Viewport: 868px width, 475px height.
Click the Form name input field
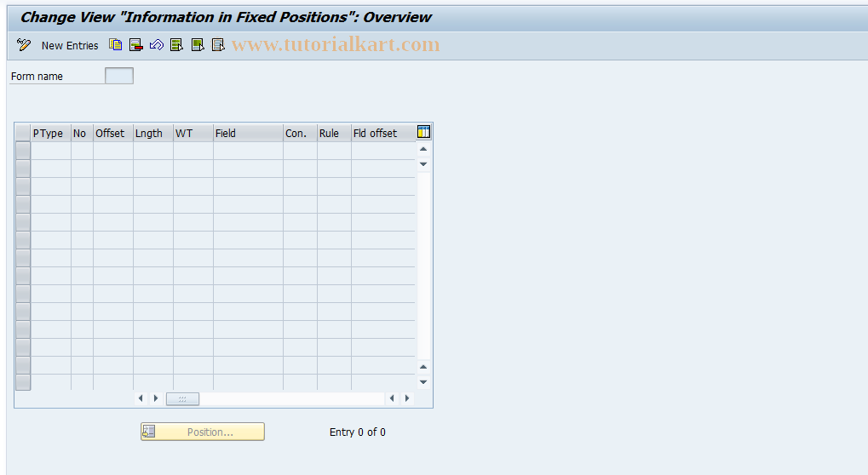pos(119,76)
